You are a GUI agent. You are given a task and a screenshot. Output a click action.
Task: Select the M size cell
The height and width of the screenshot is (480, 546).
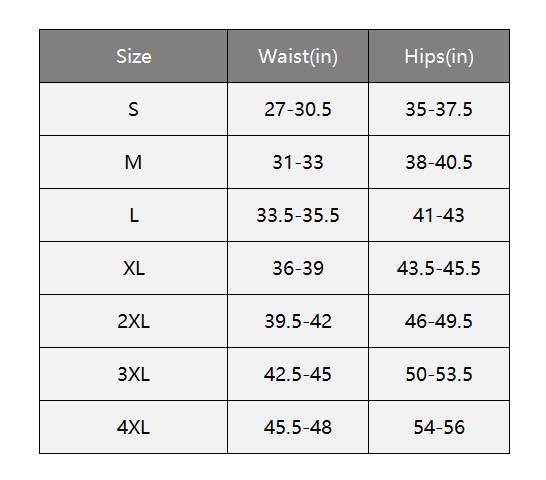point(134,162)
